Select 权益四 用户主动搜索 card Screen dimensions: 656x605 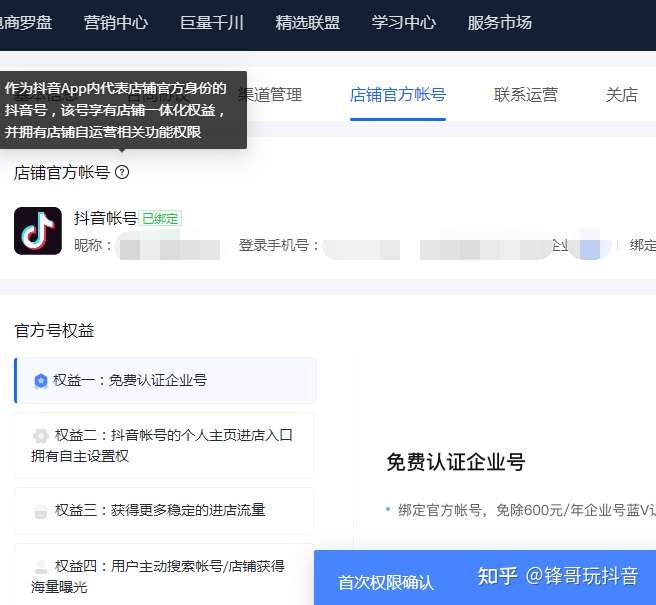[165, 576]
